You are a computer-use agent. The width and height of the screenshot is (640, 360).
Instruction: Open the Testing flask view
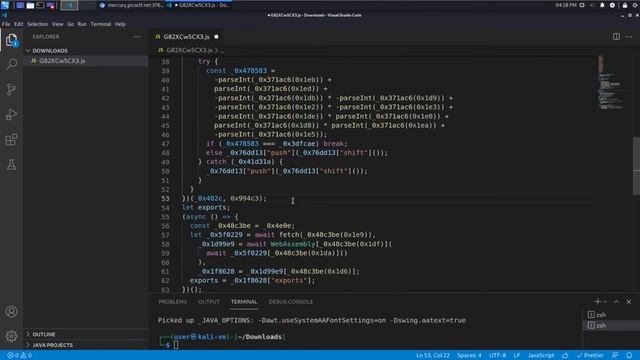pos(11,165)
